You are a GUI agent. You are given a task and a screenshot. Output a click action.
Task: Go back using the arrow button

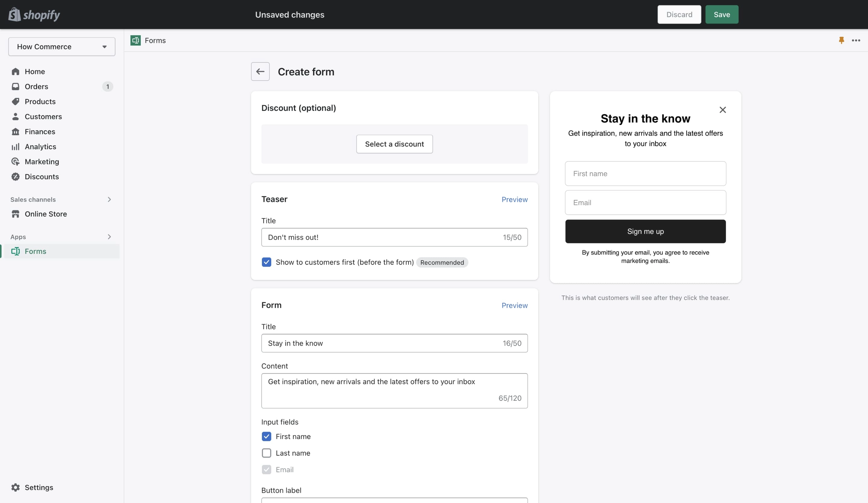pyautogui.click(x=260, y=71)
